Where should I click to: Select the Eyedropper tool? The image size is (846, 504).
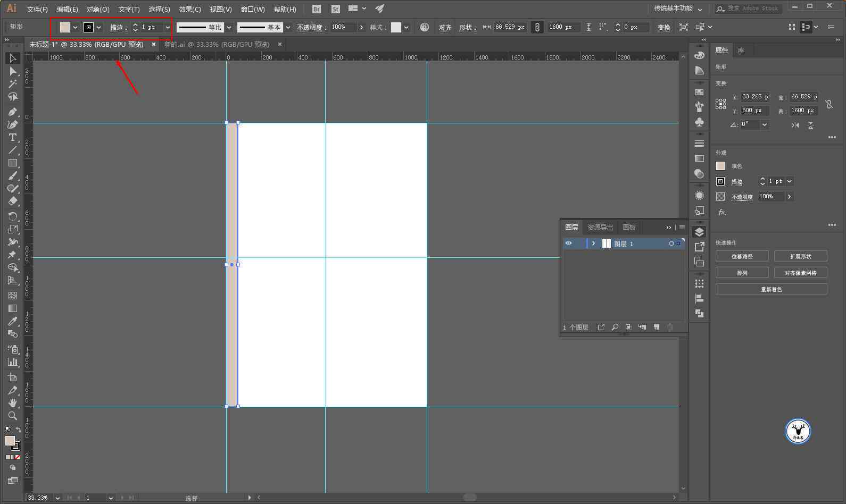pyautogui.click(x=13, y=321)
